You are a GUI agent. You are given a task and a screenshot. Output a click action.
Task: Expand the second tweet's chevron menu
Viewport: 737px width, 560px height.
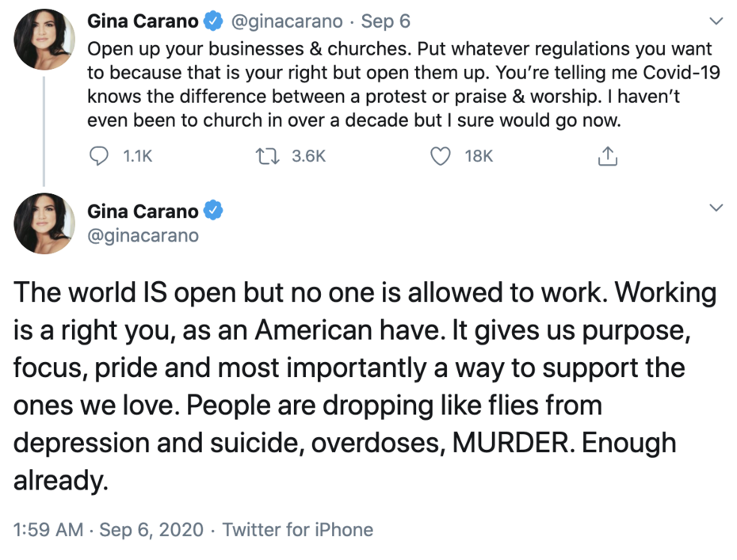click(716, 208)
